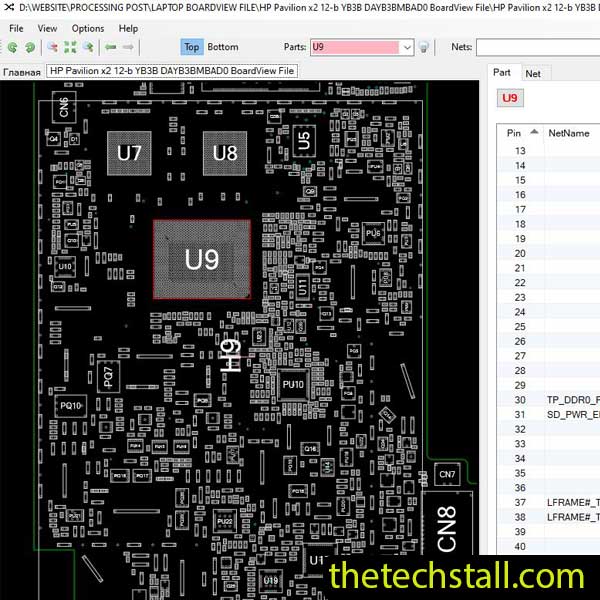Sort pin list by Pin column
The width and height of the screenshot is (600, 600).
(x=515, y=132)
